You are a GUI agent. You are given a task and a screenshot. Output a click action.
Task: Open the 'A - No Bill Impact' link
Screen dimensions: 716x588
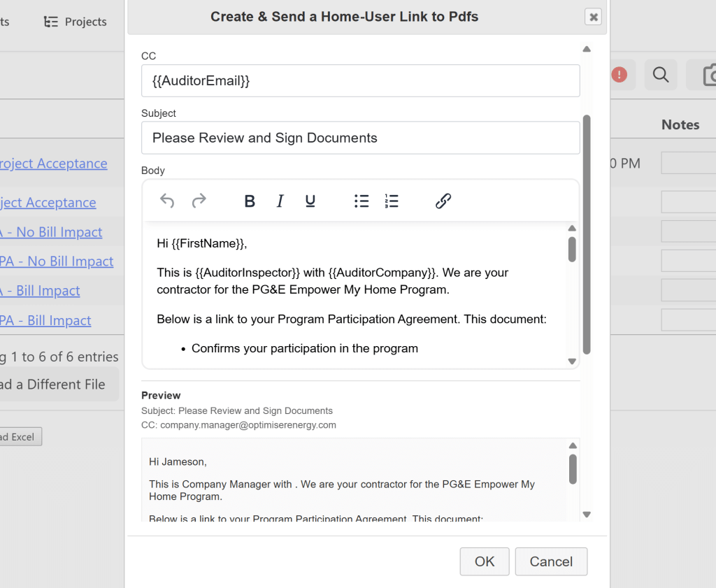[x=50, y=232]
